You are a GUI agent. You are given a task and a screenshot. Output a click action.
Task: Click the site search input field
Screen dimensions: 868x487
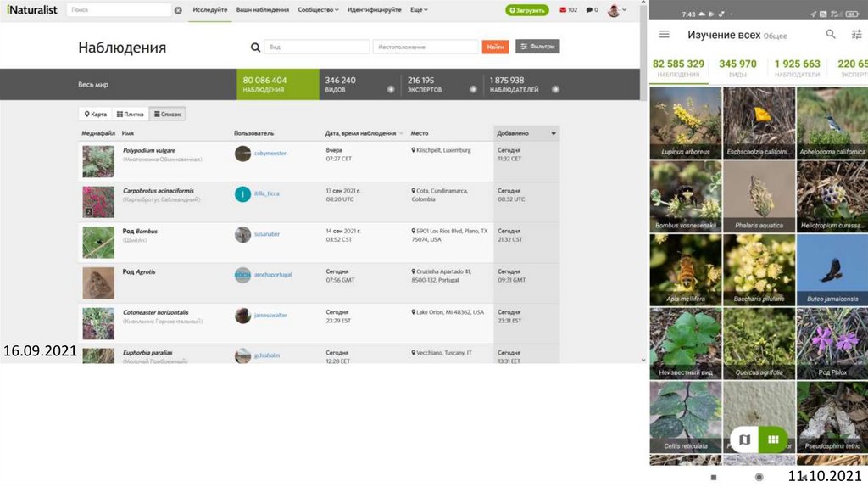(x=119, y=10)
